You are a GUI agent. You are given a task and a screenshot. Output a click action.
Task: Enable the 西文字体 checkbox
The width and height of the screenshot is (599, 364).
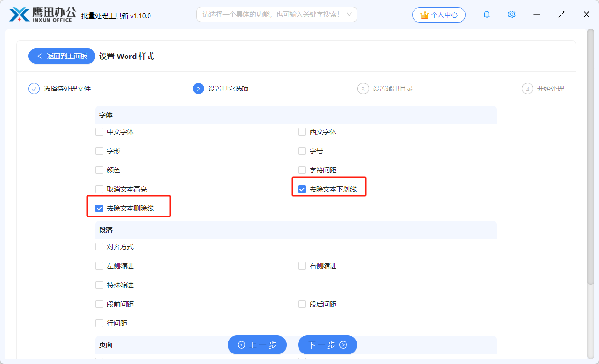pyautogui.click(x=302, y=132)
